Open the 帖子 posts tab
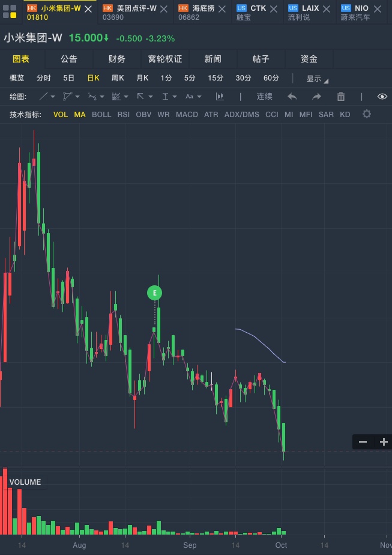This screenshot has height=555, width=392. [261, 59]
